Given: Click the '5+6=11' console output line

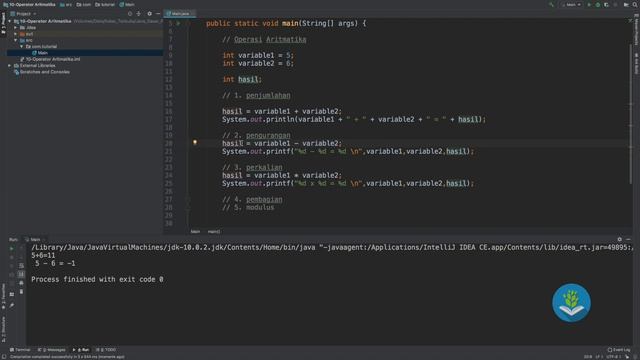Looking at the screenshot, I should [43, 256].
